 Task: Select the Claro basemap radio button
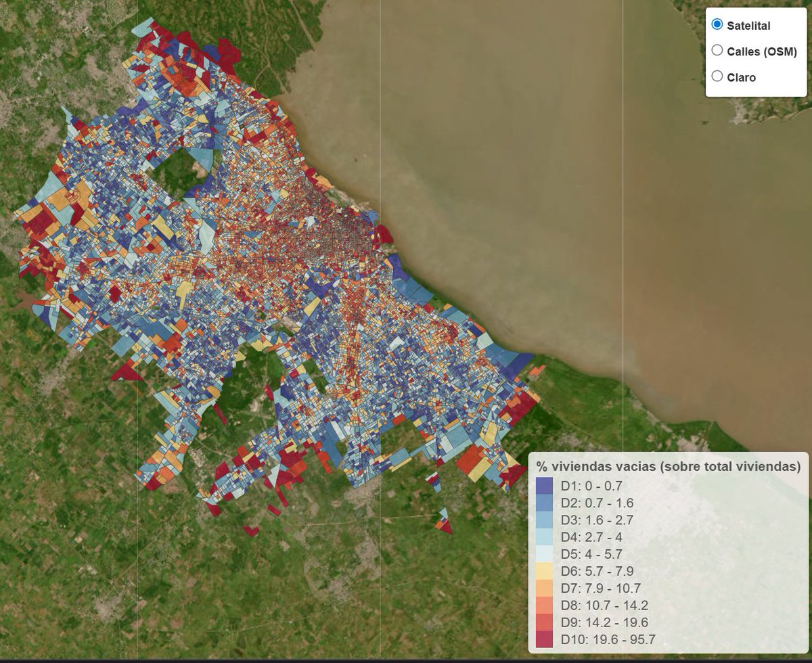pyautogui.click(x=717, y=76)
